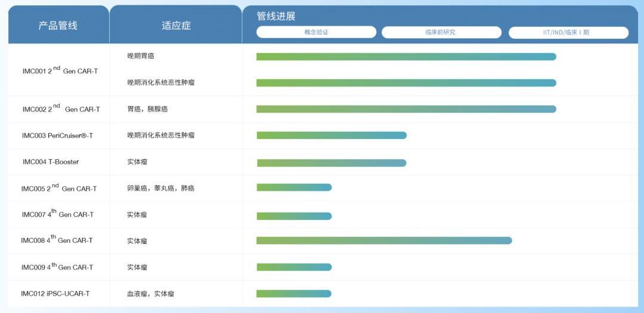Screen dimensions: 644x313
Task: Click the 概念验证 stage pill
Action: point(316,32)
